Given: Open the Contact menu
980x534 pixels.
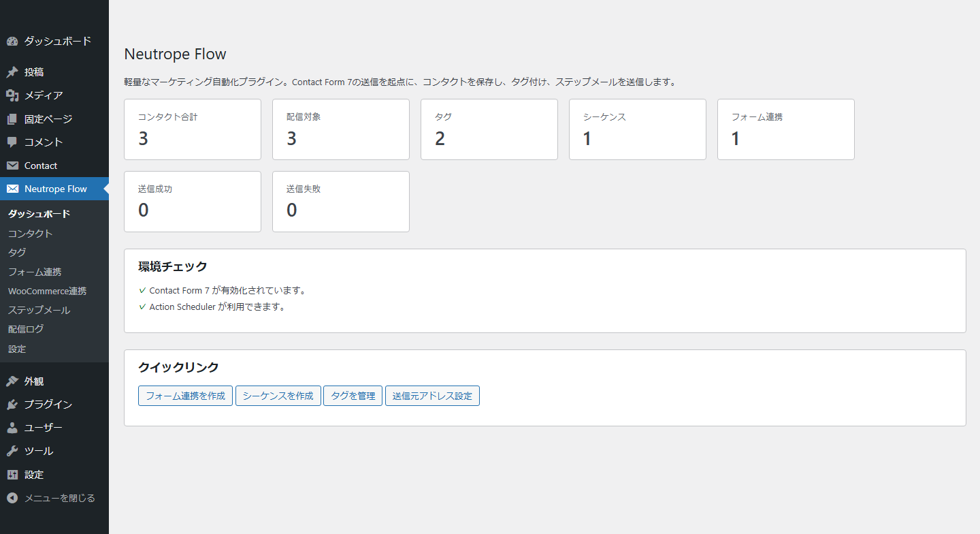Looking at the screenshot, I should pyautogui.click(x=54, y=166).
